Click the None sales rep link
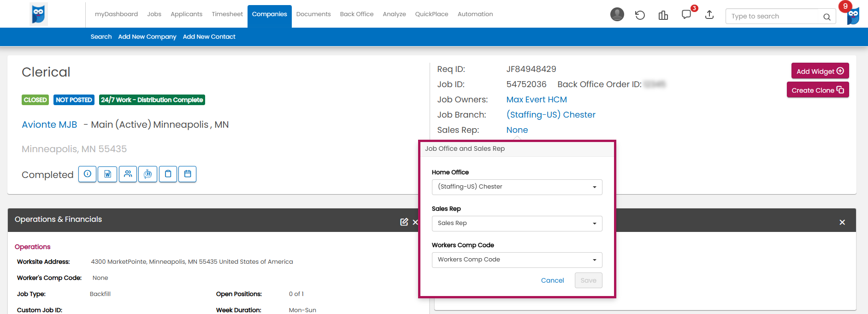The image size is (868, 314). pos(517,130)
